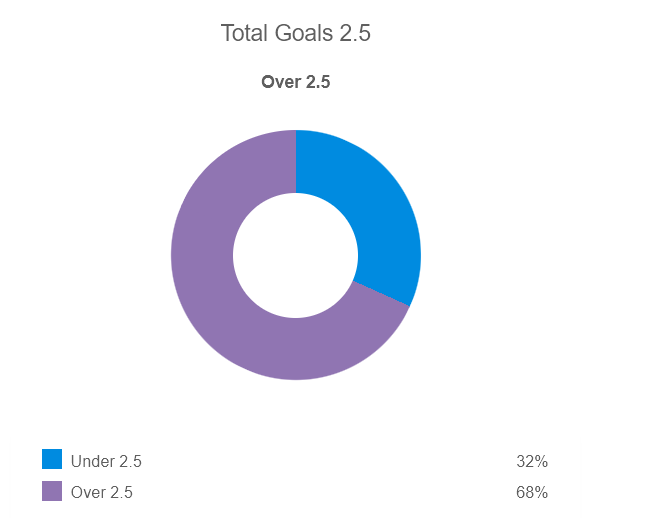This screenshot has width=645, height=518.
Task: Click the 68% legend value
Action: tap(532, 492)
